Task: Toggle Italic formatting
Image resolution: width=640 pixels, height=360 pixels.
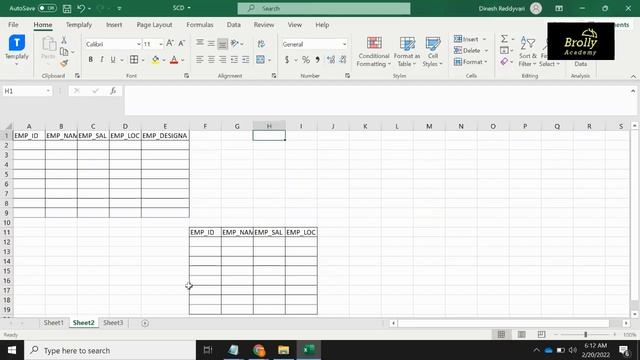Action: (102, 60)
